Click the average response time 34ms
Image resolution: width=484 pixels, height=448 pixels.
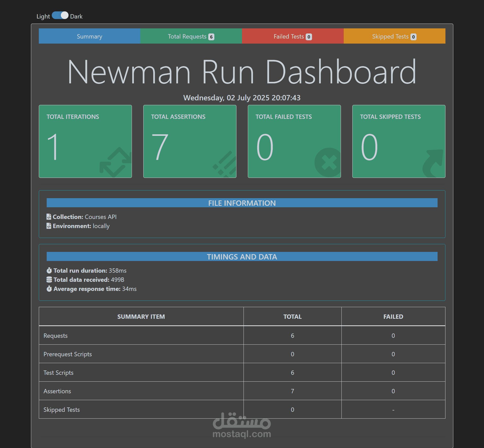point(129,289)
